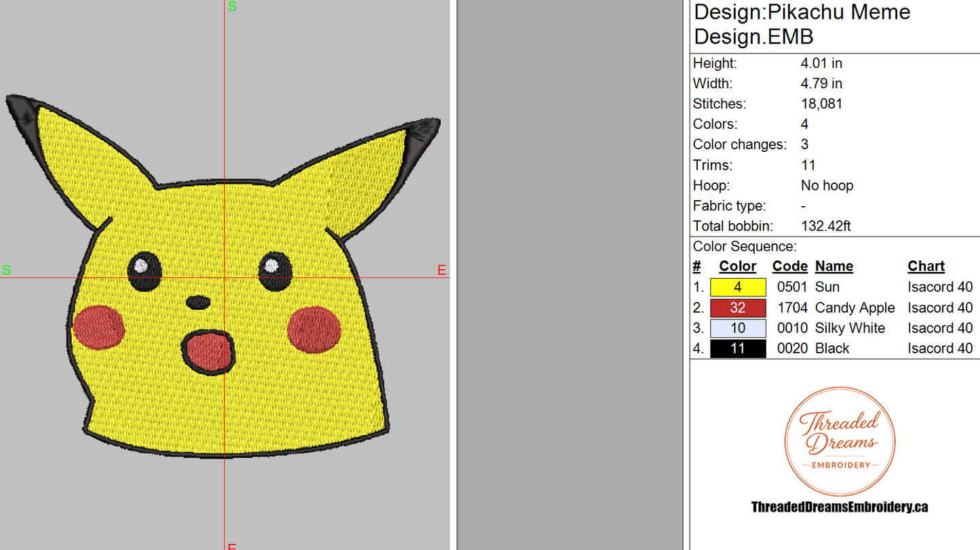Click 'Isacord 40' in the Black row
Viewport: 980px width, 550px height.
pos(940,349)
